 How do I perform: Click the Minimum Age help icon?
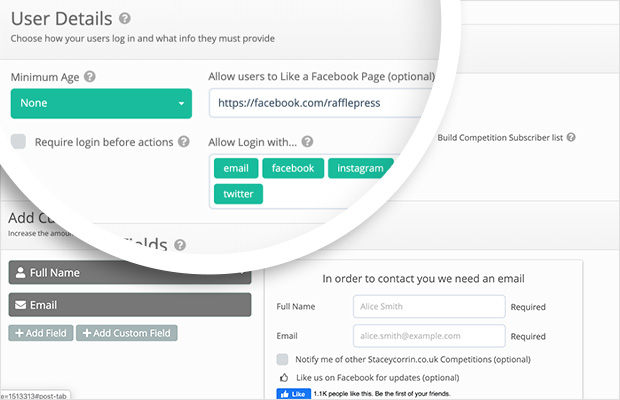point(90,76)
